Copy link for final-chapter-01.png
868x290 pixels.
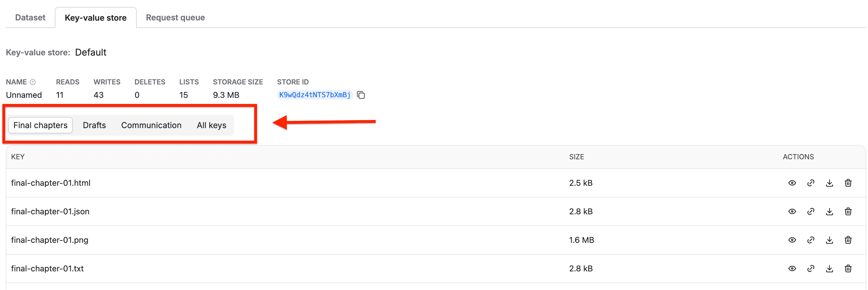click(811, 240)
